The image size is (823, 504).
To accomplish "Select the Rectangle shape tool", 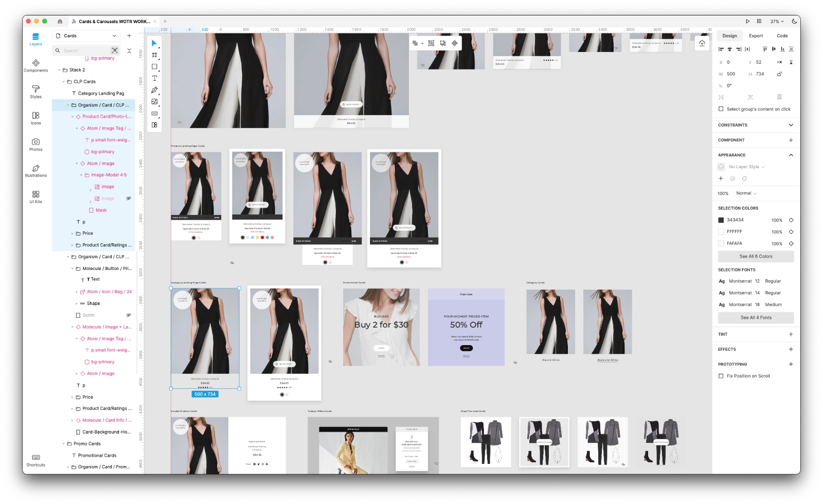I will coord(154,66).
